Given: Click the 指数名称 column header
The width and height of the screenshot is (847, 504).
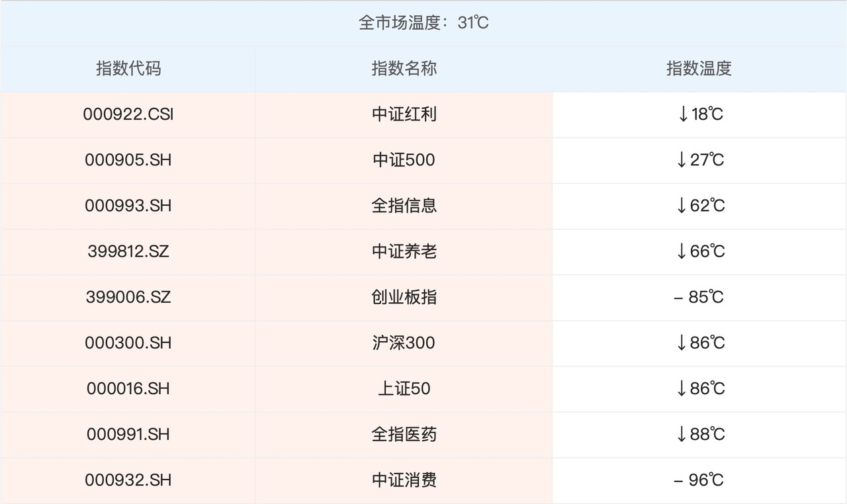Looking at the screenshot, I should (404, 69).
